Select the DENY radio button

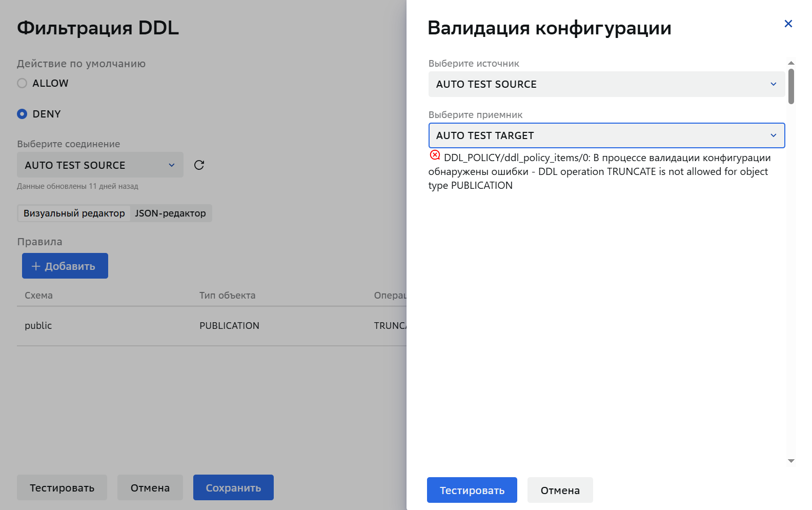point(22,114)
